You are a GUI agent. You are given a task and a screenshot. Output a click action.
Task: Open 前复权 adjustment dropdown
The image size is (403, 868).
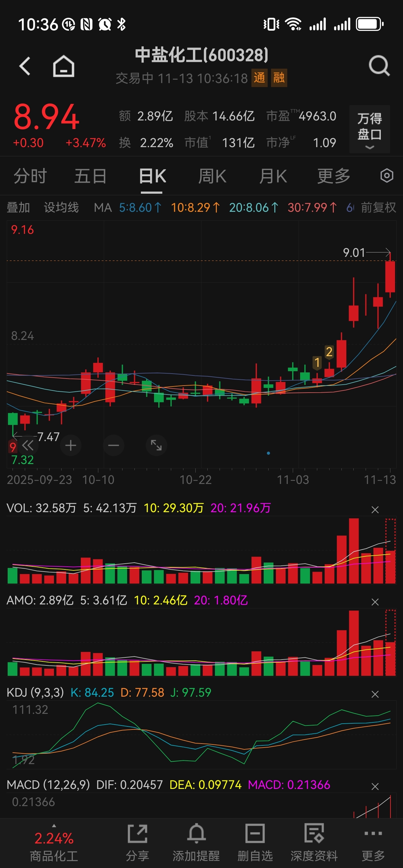pos(378,207)
